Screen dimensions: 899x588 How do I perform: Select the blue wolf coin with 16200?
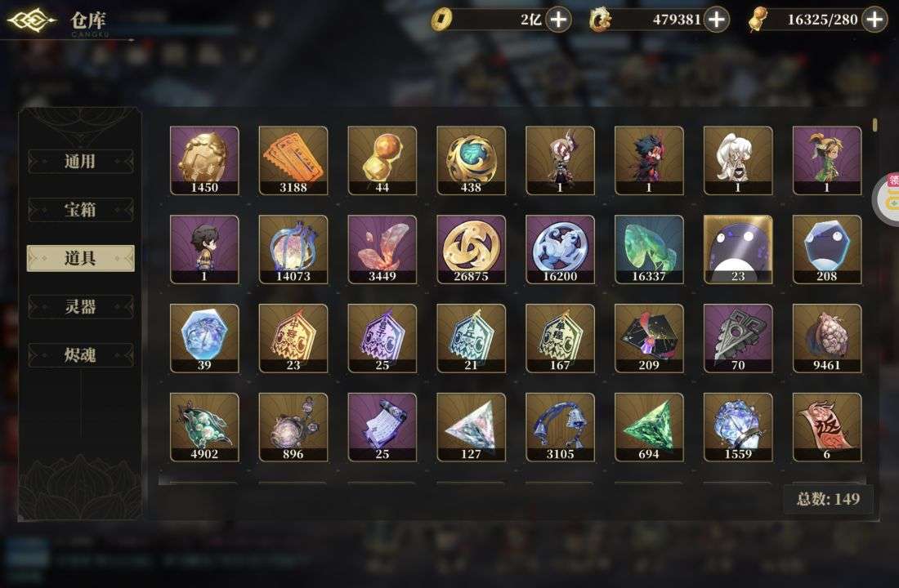point(560,249)
